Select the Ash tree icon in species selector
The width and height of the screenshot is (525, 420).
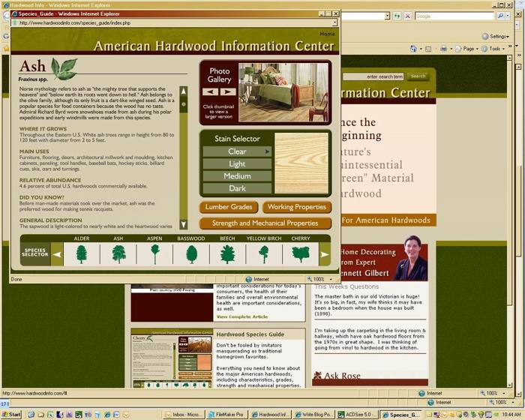pos(118,254)
